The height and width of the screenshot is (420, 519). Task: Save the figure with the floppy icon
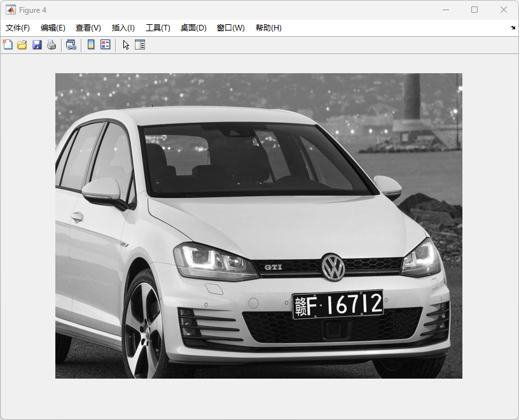pos(37,45)
